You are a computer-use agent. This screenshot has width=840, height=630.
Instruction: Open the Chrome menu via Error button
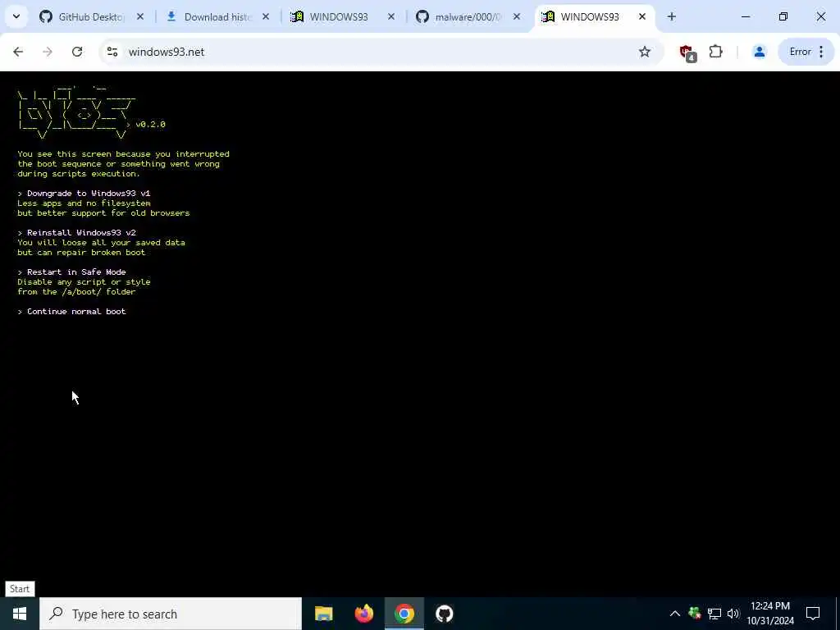806,52
